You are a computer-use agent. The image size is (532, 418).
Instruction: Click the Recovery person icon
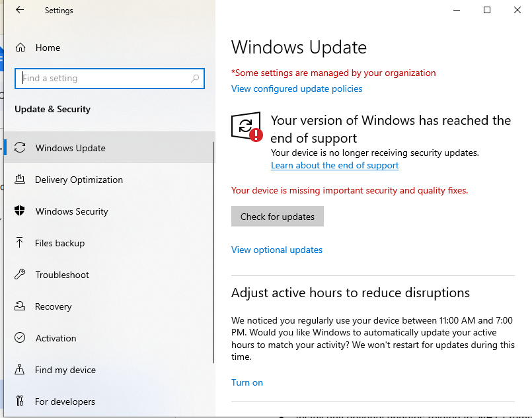20,306
